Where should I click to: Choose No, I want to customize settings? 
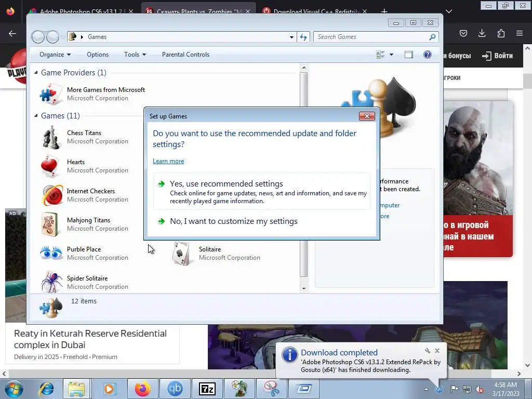coord(262,221)
